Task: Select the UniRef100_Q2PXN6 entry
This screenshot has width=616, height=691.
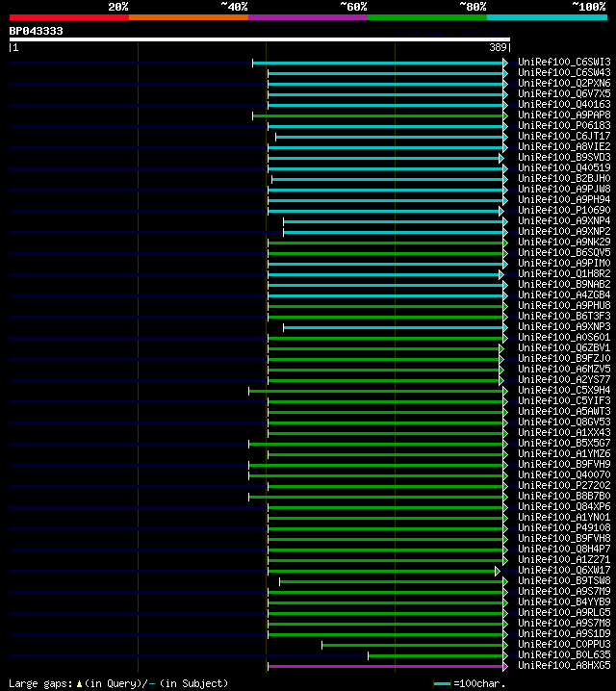Action: click(x=564, y=84)
